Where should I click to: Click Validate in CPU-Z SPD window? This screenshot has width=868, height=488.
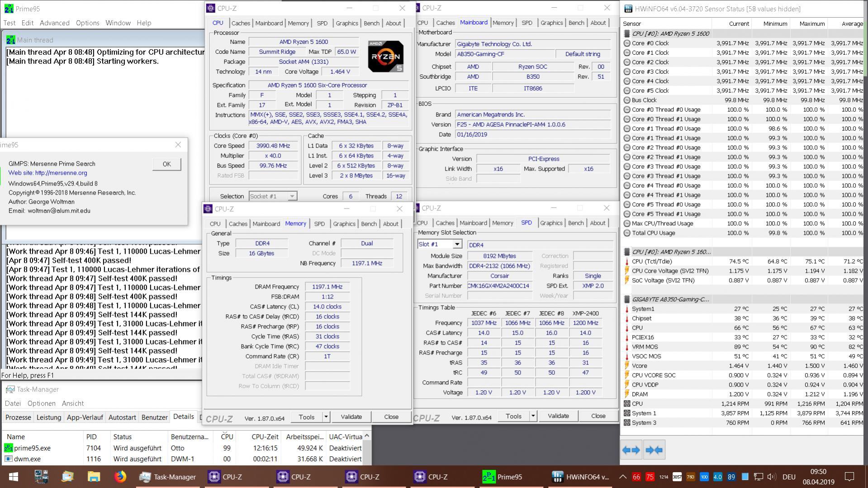click(x=558, y=416)
